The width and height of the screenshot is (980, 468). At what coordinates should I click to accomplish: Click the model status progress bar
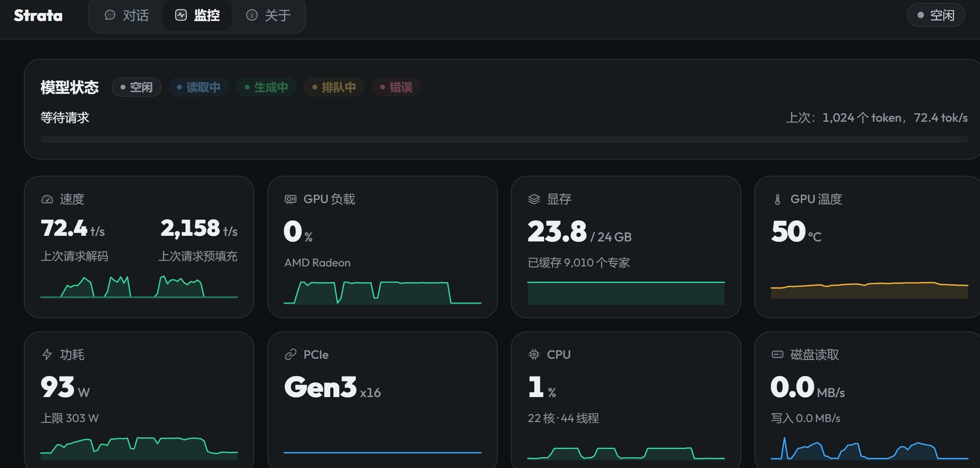point(504,139)
